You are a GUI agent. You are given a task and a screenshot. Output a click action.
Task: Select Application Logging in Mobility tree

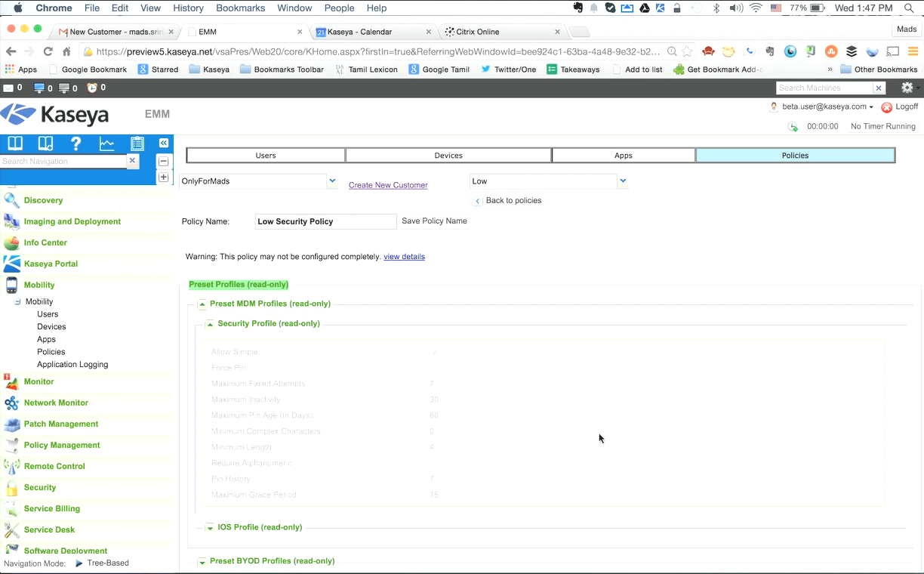[72, 364]
